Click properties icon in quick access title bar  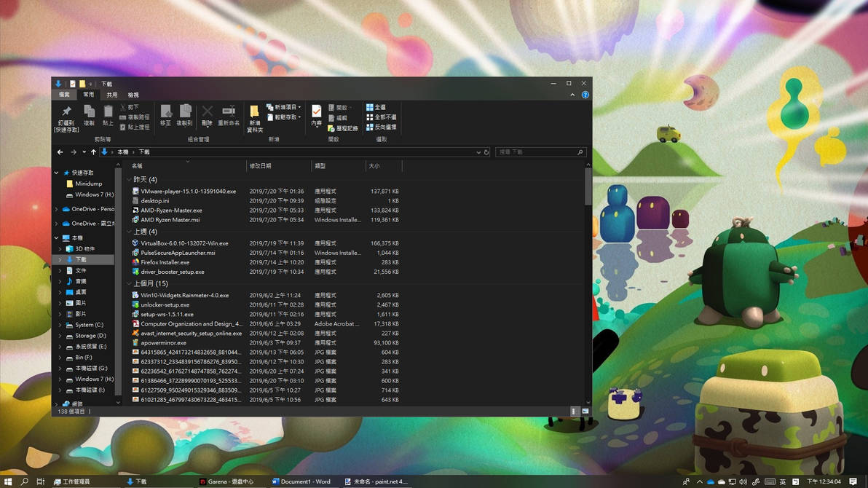coord(73,84)
